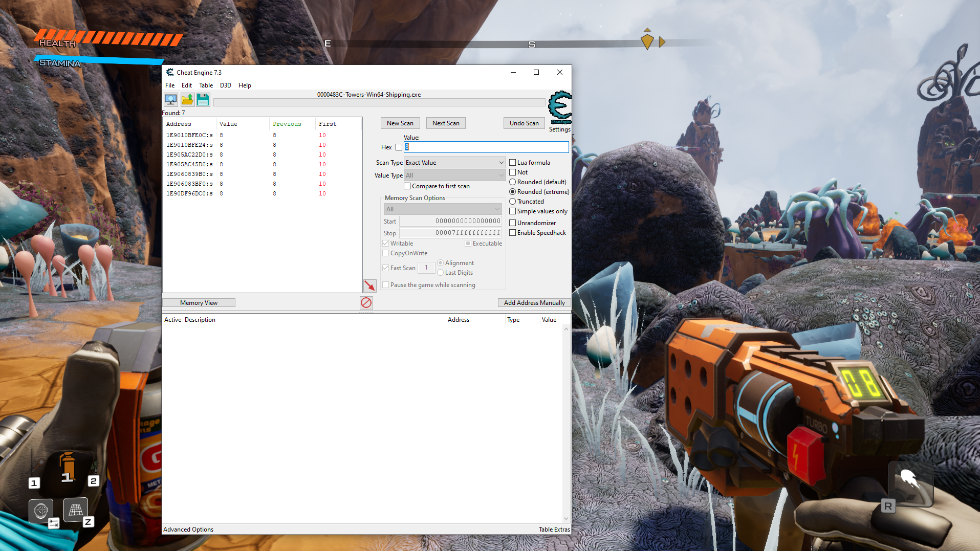Sort results by the Address column header
Image resolution: width=980 pixels, height=551 pixels.
click(189, 124)
